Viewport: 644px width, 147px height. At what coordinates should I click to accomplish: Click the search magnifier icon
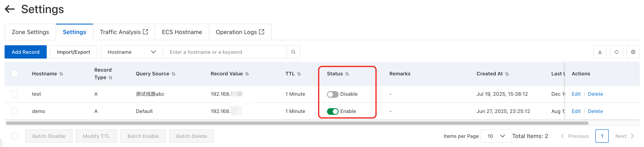[x=293, y=52]
